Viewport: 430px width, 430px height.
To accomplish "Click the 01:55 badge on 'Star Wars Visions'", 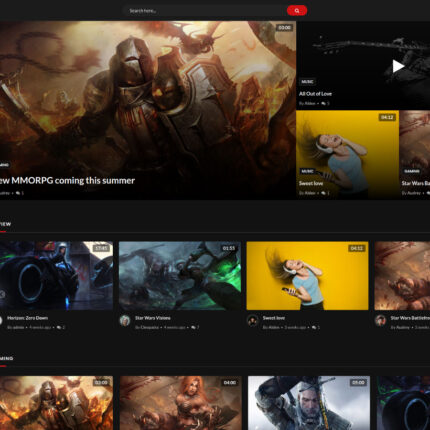I will [x=229, y=248].
